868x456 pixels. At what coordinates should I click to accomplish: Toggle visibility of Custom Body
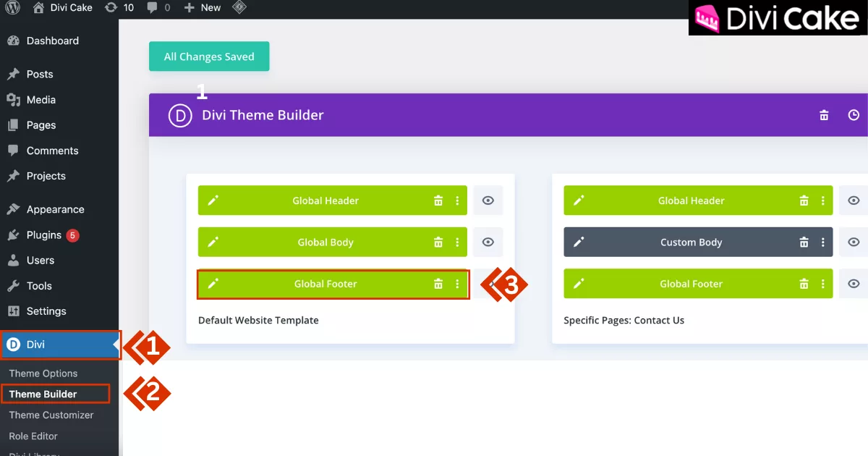[x=854, y=242]
